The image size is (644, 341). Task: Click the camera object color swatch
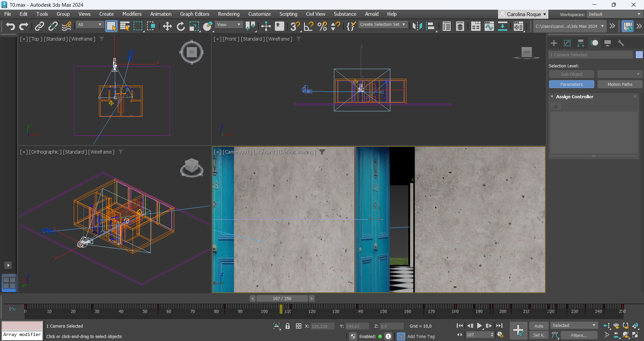[x=639, y=55]
